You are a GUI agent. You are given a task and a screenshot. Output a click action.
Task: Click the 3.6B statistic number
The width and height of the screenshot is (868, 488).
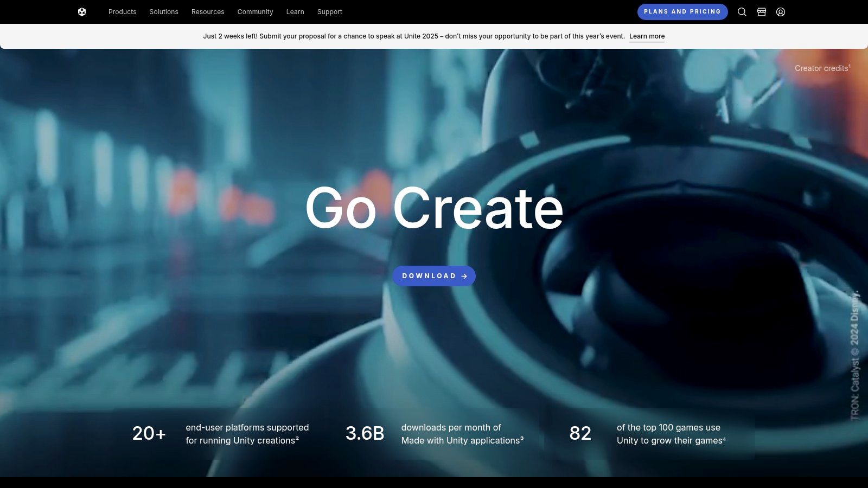365,433
